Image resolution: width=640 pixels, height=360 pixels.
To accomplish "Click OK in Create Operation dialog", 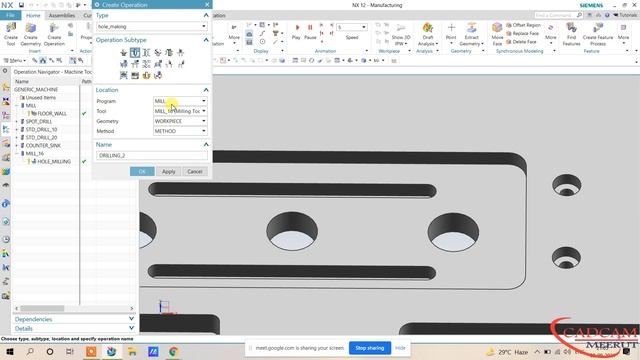I will tap(142, 171).
